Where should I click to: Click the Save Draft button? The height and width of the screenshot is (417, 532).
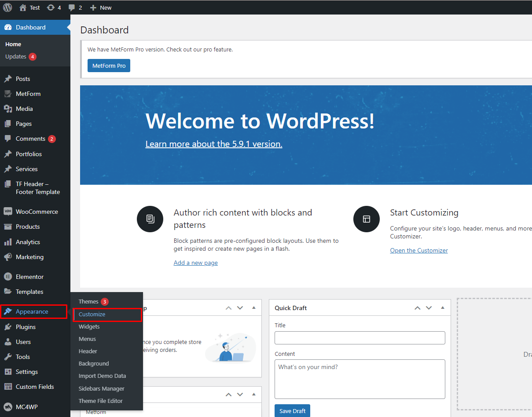click(x=293, y=411)
